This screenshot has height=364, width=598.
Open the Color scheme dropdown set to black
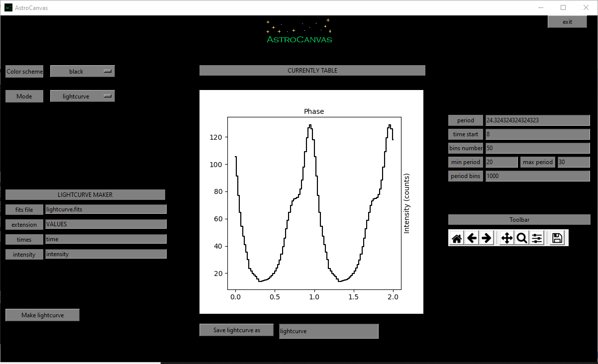83,71
